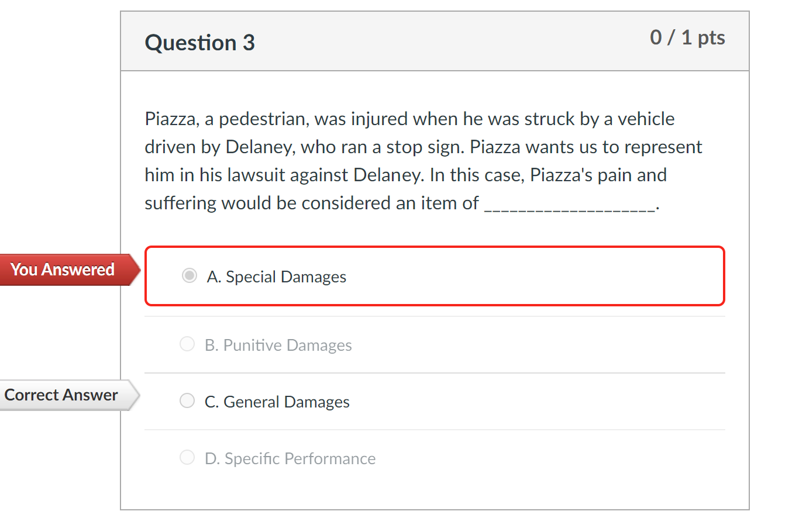Click the answer text 'A. Special Damages'
This screenshot has height=532, width=799.
coord(277,277)
